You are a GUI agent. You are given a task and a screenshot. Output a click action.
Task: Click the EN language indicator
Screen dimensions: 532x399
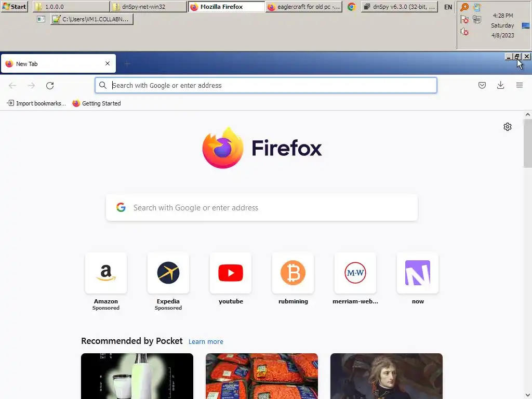tap(448, 7)
